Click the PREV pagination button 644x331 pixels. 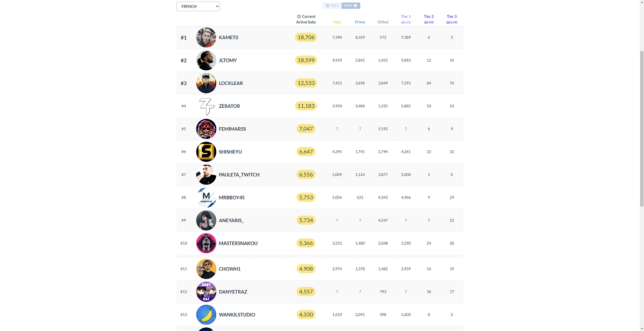click(333, 5)
